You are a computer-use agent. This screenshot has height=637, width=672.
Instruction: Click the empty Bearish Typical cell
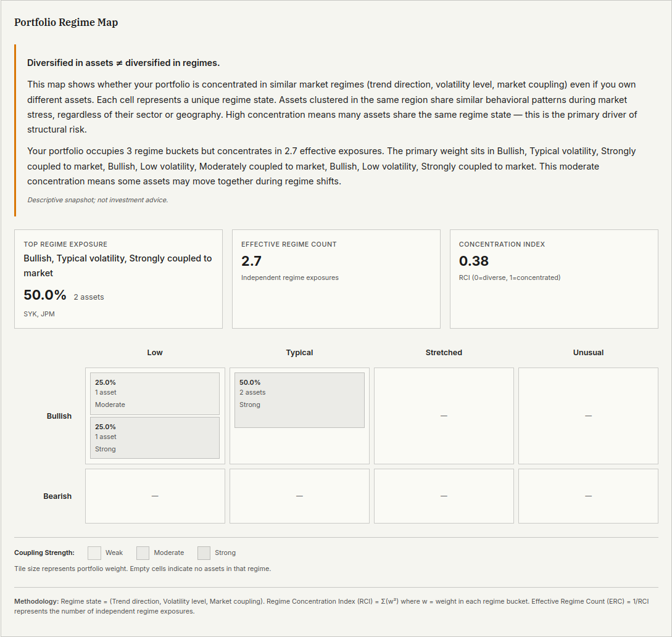click(x=299, y=496)
